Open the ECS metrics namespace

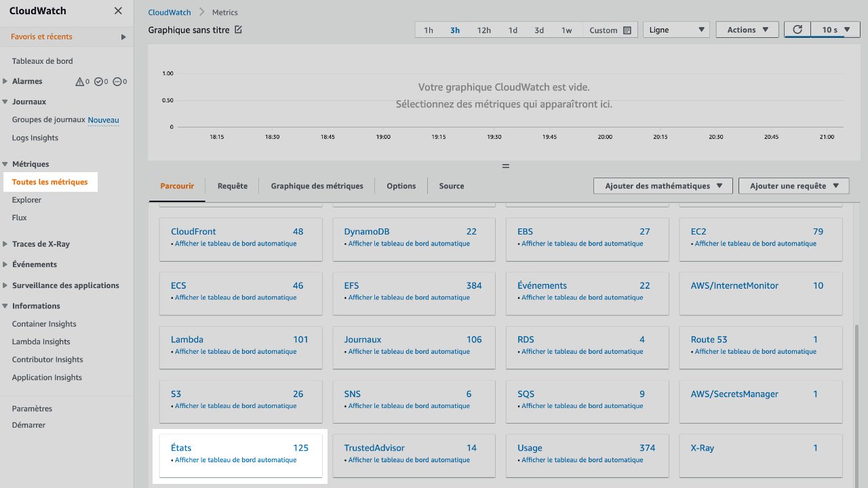179,285
